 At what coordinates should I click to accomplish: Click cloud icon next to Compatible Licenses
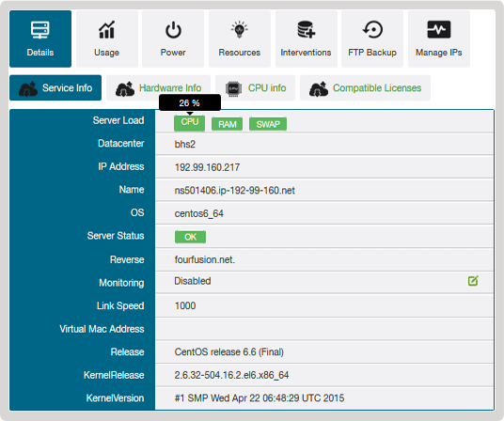tap(318, 88)
